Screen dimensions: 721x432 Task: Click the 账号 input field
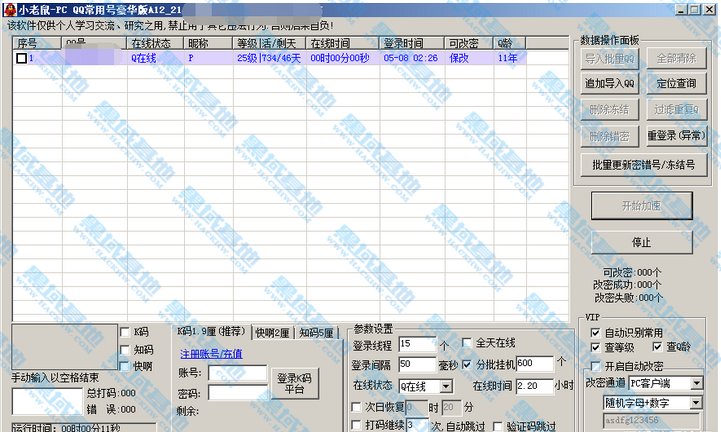tap(238, 373)
